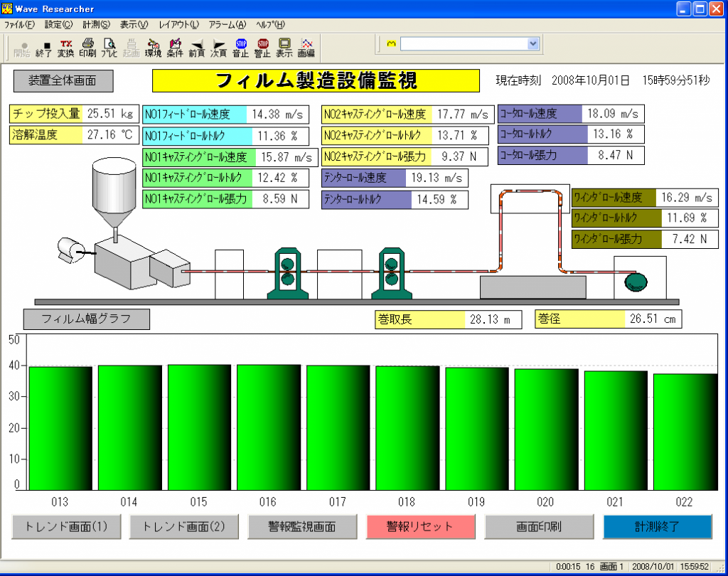
Task: Click the 画面 1 status bar entry
Action: click(611, 567)
